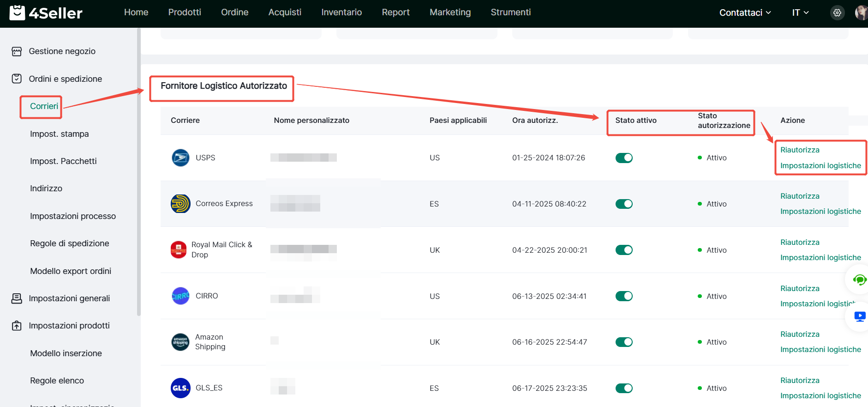Open the Inventario menu
The image size is (868, 407).
pos(341,12)
